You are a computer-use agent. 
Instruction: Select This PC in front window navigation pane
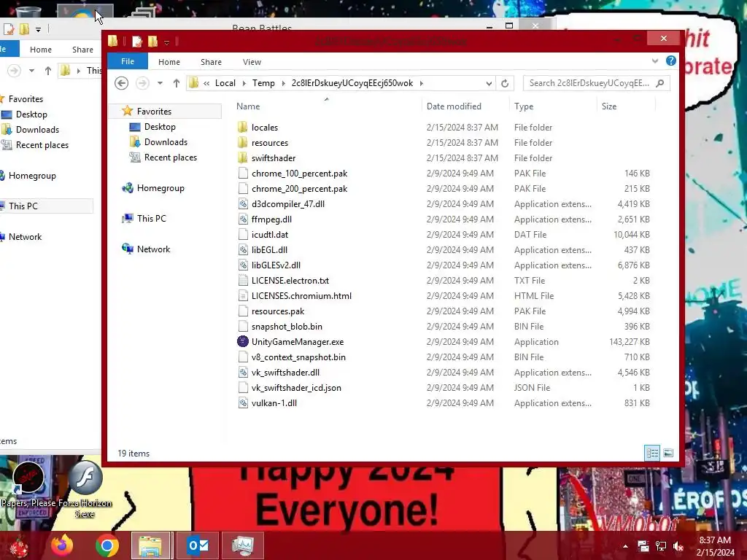pos(152,219)
